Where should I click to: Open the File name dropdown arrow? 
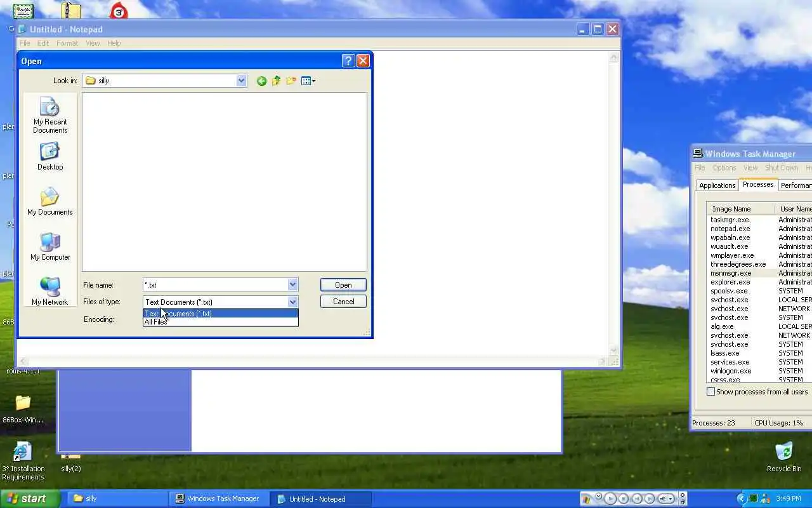[x=292, y=284]
